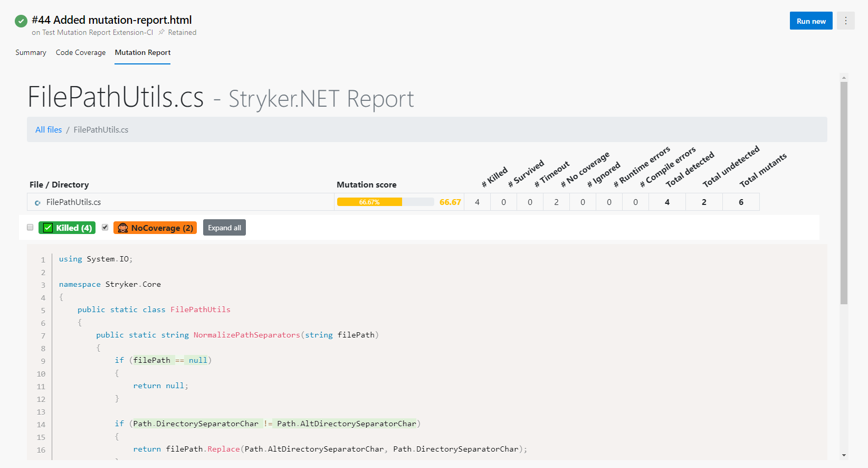Click the '# Timeout' column header
The width and height of the screenshot is (868, 468).
point(552,174)
